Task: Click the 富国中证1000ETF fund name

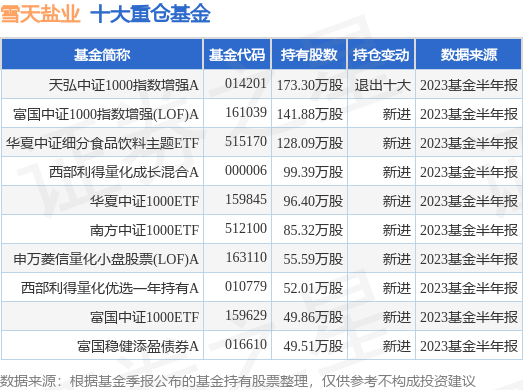Action: point(144,317)
